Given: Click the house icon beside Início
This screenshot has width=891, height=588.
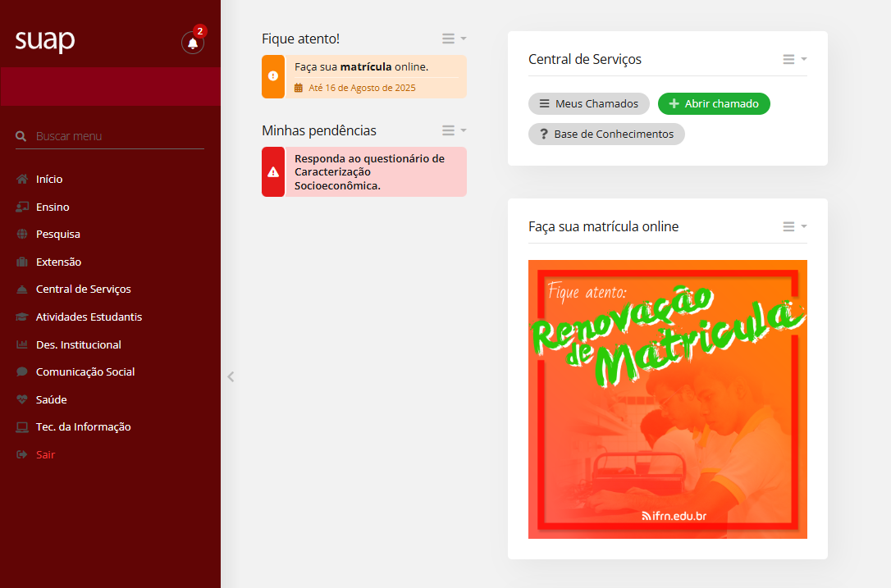Looking at the screenshot, I should [x=22, y=179].
